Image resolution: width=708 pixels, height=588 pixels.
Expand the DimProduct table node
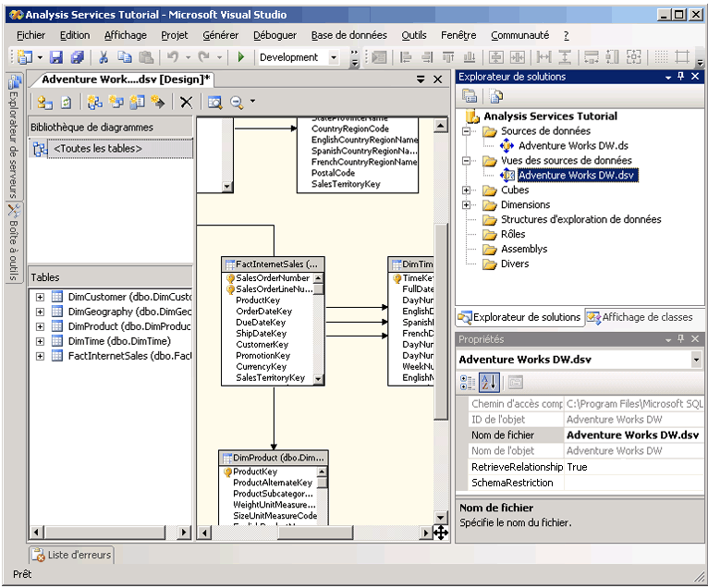point(40,326)
